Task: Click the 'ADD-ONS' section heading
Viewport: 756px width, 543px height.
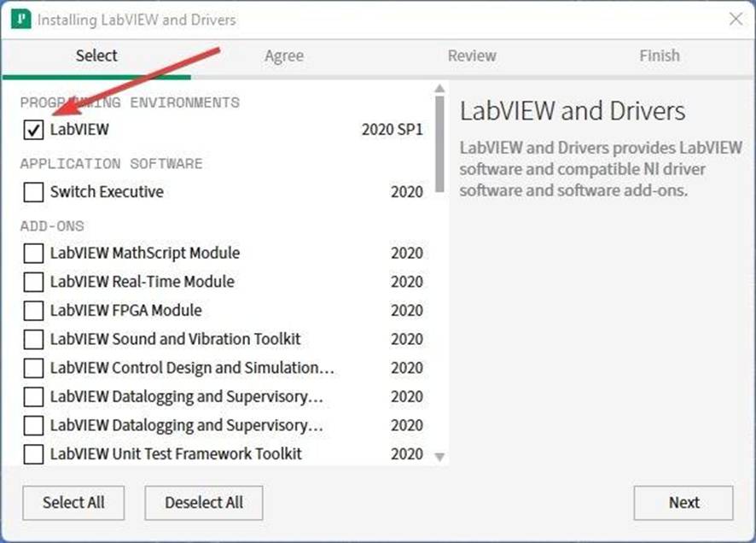Action: click(52, 226)
